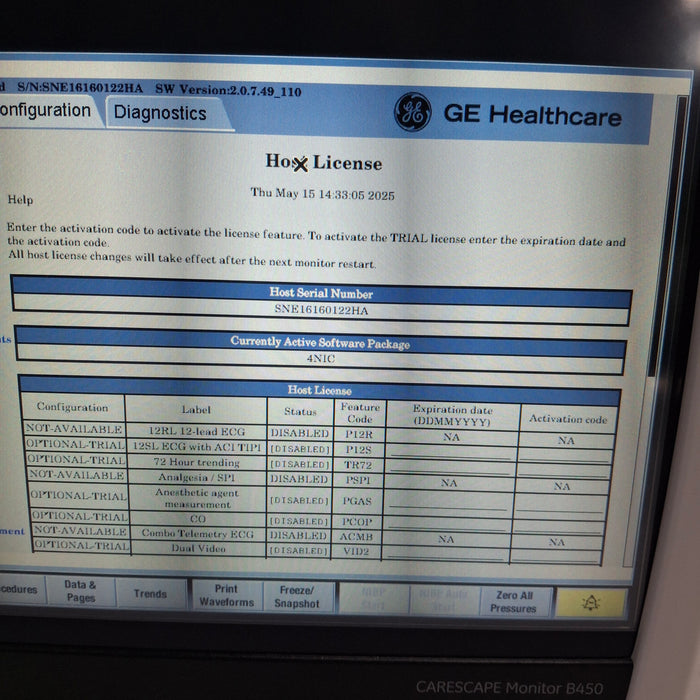Click DISABLED status of 12RL row
Image resolution: width=700 pixels, height=700 pixels.
tap(300, 433)
